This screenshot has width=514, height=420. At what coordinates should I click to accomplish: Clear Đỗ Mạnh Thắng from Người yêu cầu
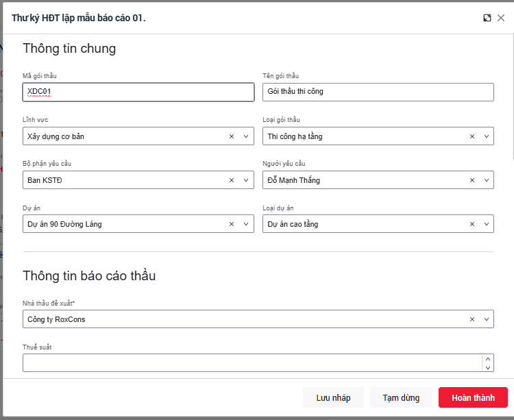coord(472,180)
